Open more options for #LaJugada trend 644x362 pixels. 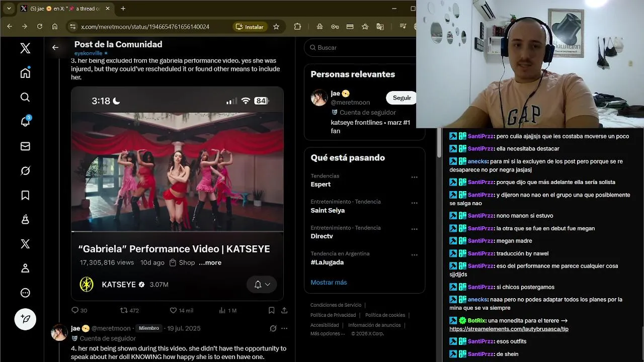(x=414, y=255)
